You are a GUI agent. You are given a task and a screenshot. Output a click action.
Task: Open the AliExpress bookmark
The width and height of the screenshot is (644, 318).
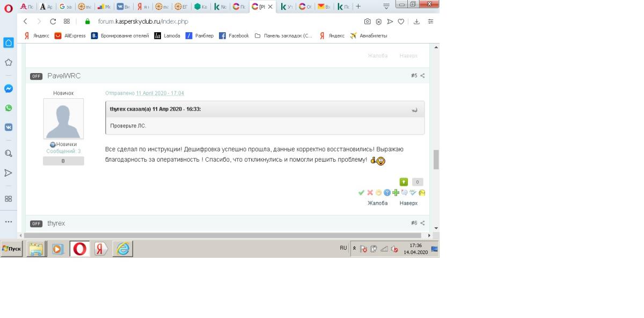coord(70,35)
